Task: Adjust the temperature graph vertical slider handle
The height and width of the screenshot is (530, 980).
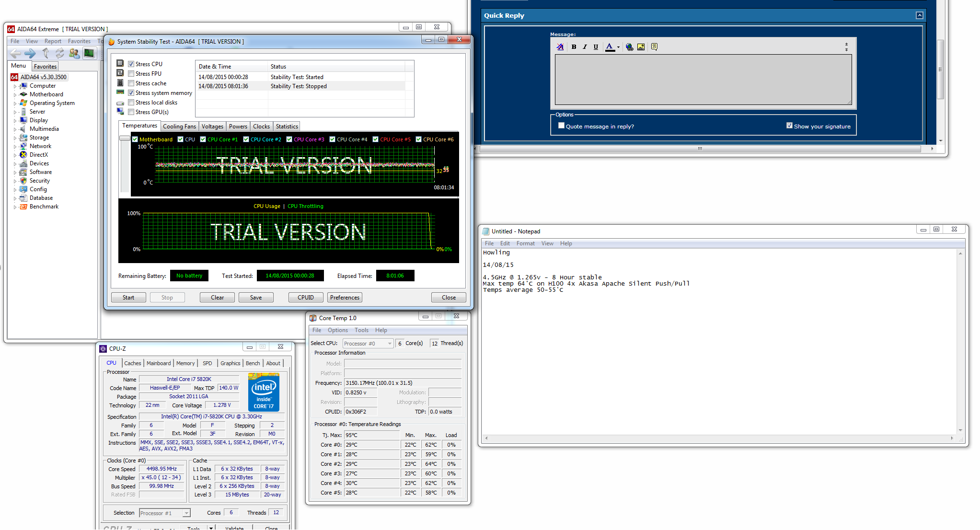Action: pyautogui.click(x=125, y=138)
